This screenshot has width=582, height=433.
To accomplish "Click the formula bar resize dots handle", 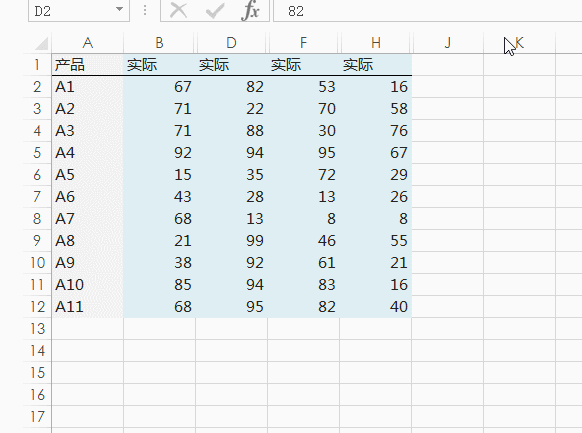I will [145, 10].
